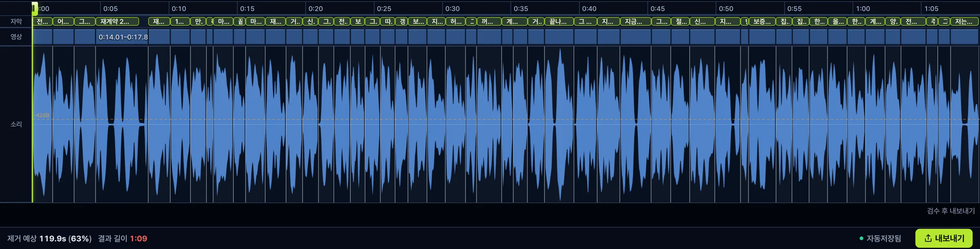980x249 pixels.
Task: Click the 내보내기 export button
Action: coord(944,238)
